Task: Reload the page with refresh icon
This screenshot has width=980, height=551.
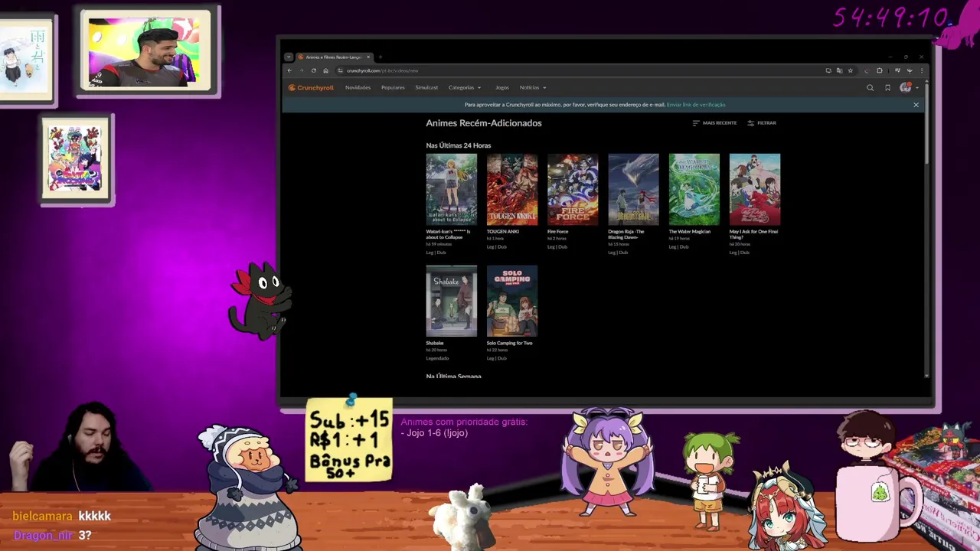Action: pos(313,70)
